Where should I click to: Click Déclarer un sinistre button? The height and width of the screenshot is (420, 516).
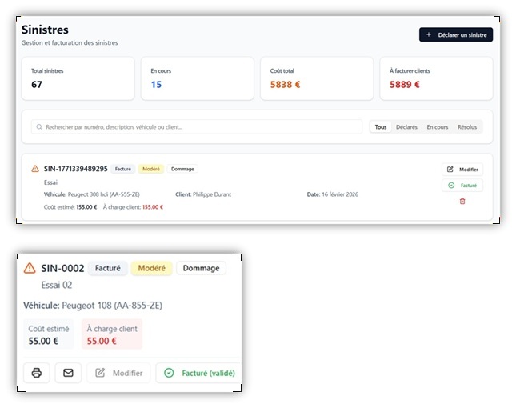click(x=456, y=34)
